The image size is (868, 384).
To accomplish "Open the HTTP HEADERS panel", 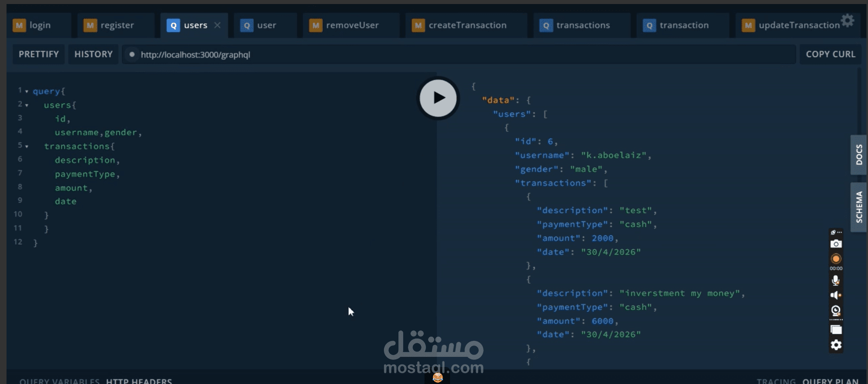I will click(139, 380).
